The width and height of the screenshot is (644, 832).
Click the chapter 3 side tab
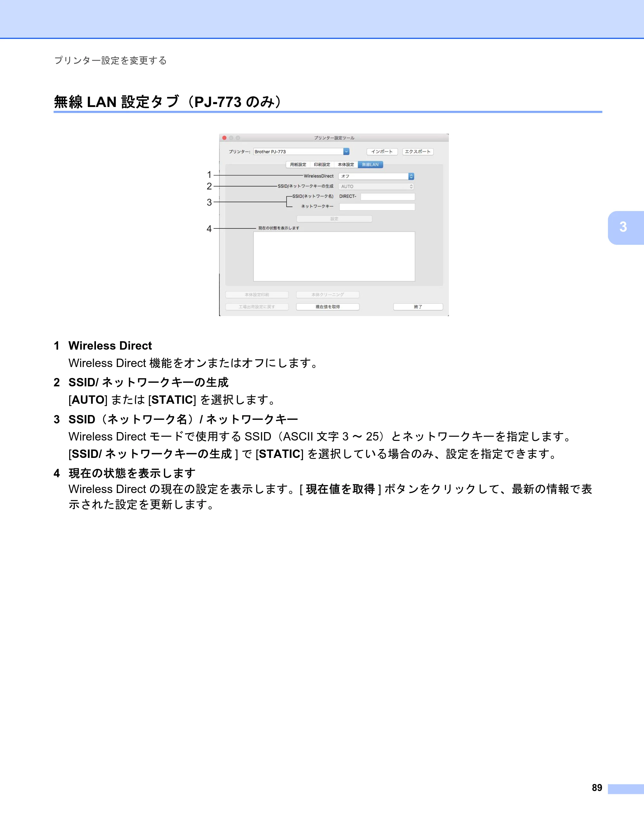coord(626,227)
